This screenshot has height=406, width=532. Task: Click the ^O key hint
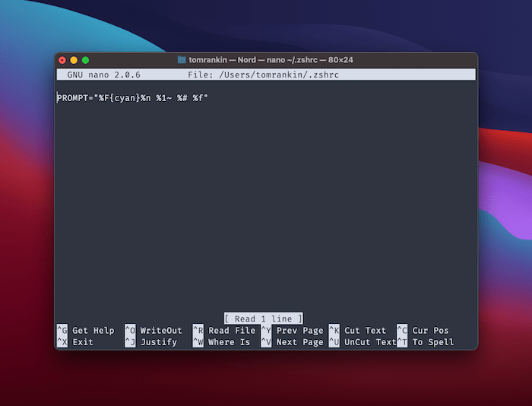click(130, 330)
